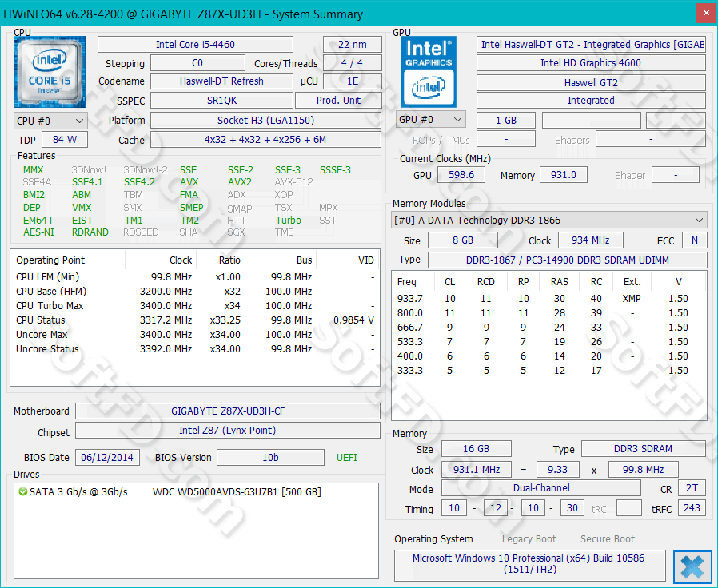
Task: Click the Prod. Unit field
Action: coord(339,101)
